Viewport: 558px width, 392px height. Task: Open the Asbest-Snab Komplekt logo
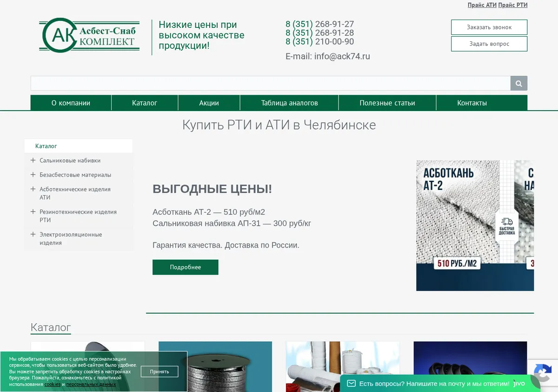(x=90, y=35)
